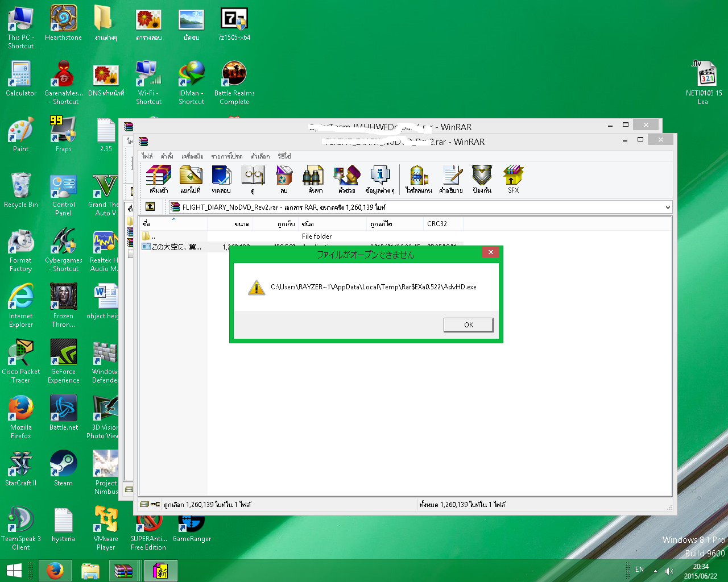Screen dimensions: 728x582
Task: Open File Explorer from the taskbar
Action: 90,571
